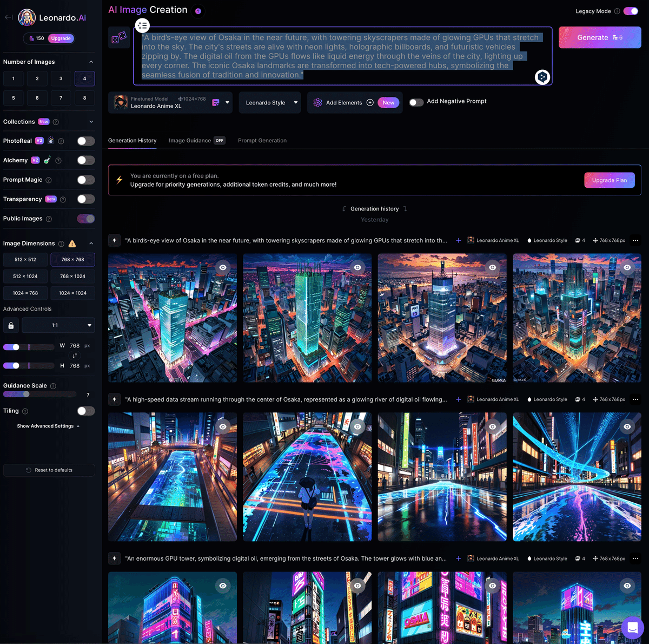Collapse the Image Dimensions section
Viewport: 649px width, 644px height.
(91, 244)
